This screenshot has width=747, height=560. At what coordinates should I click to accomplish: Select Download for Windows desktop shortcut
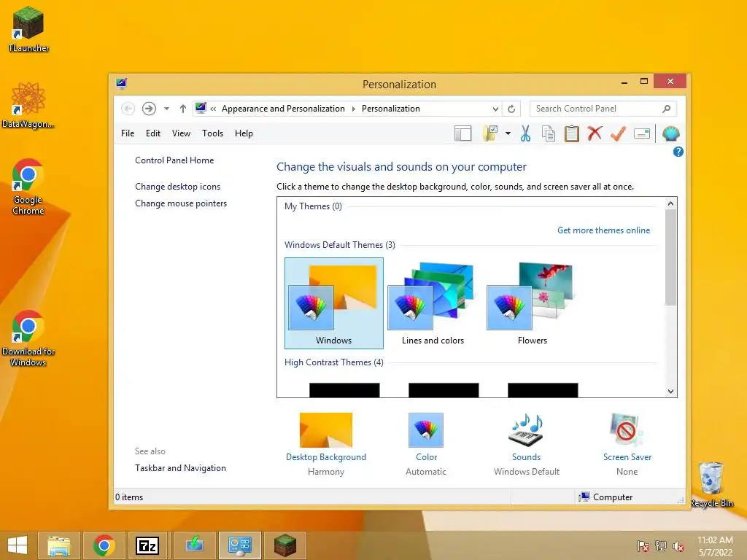pos(28,338)
